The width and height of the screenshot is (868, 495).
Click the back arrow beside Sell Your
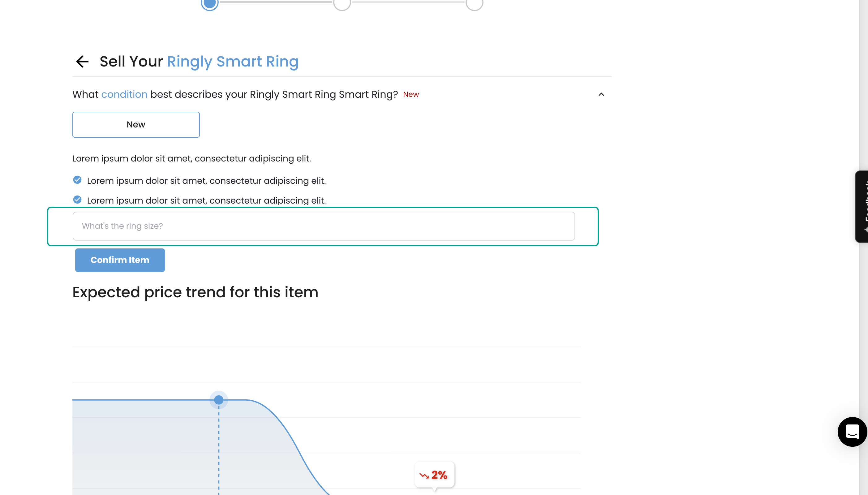pos(82,62)
